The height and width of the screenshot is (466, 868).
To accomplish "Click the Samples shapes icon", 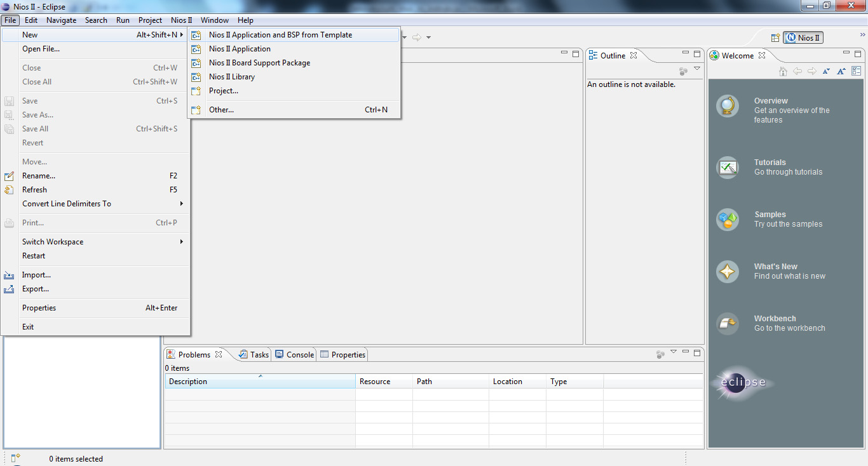I will (x=728, y=220).
